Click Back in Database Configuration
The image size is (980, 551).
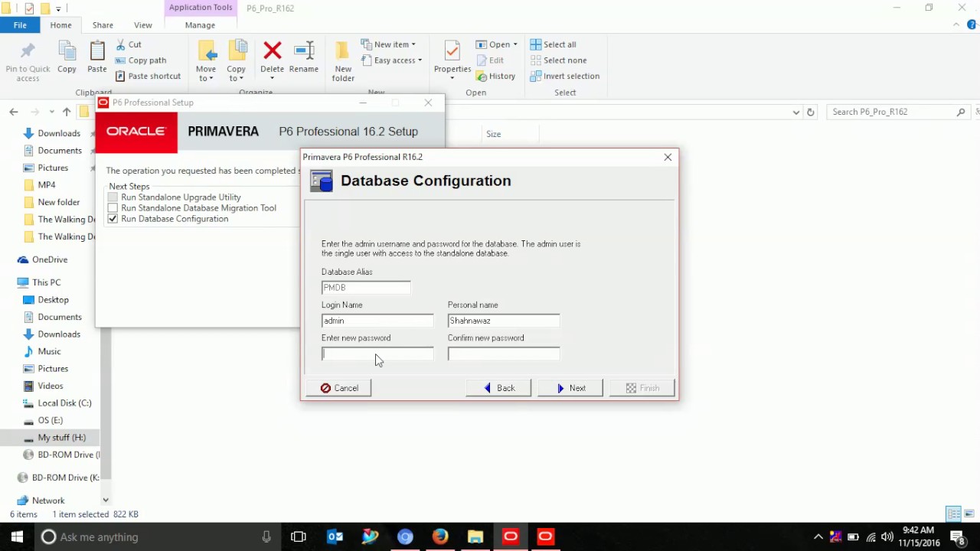coord(500,388)
